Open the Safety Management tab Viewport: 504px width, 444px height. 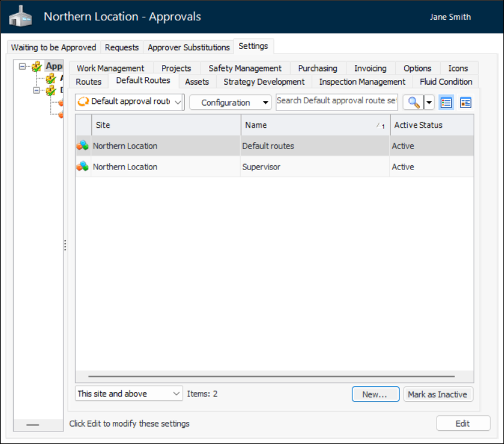tap(245, 68)
